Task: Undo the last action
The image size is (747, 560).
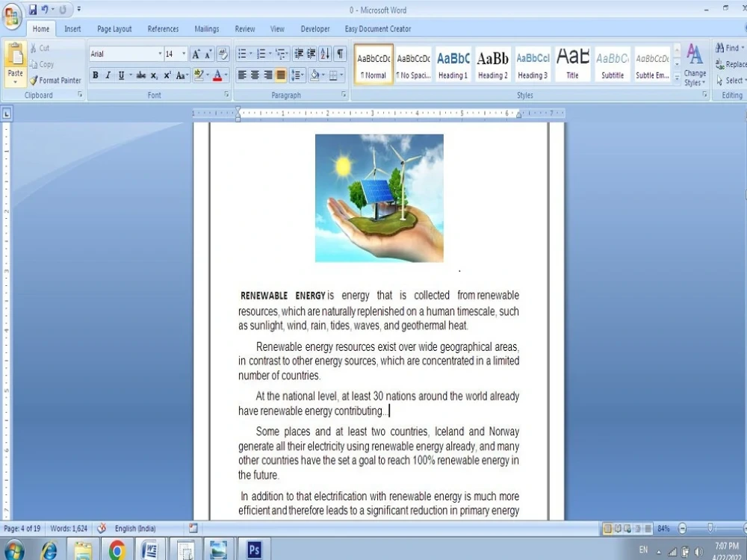Action: [45, 9]
